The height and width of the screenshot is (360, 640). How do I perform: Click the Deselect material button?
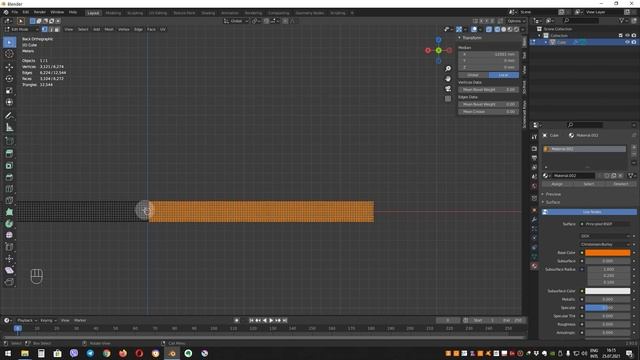click(x=621, y=184)
